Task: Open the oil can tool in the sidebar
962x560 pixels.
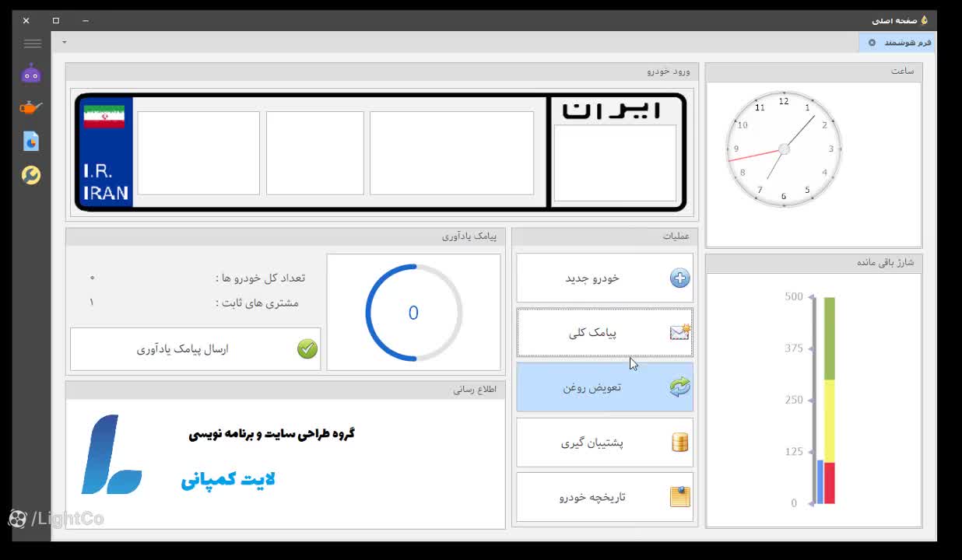Action: (31, 107)
